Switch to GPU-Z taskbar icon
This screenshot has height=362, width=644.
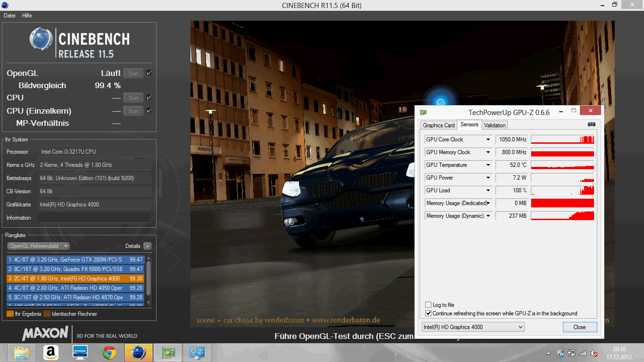point(168,352)
